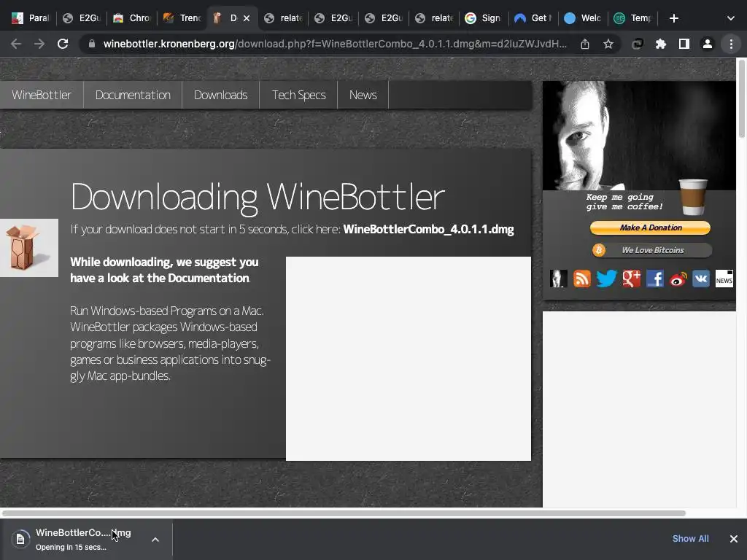Open the Tech Specs navigation item
The image size is (747, 560).
coord(298,96)
